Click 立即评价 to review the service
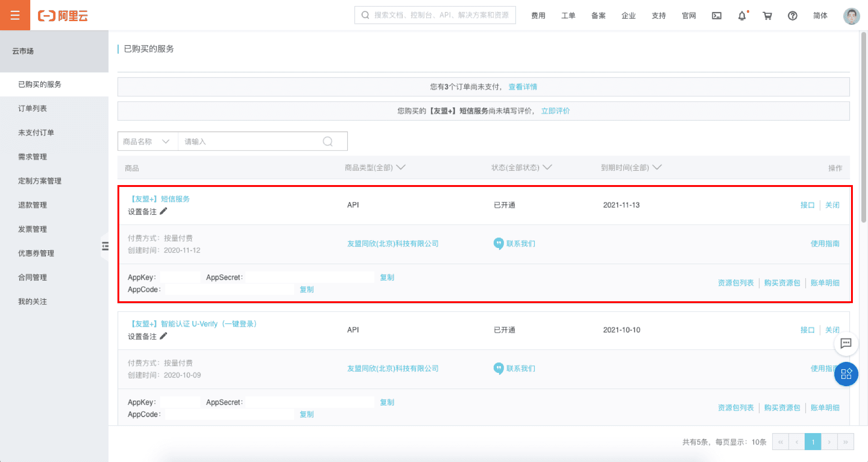This screenshot has height=462, width=868. click(556, 111)
